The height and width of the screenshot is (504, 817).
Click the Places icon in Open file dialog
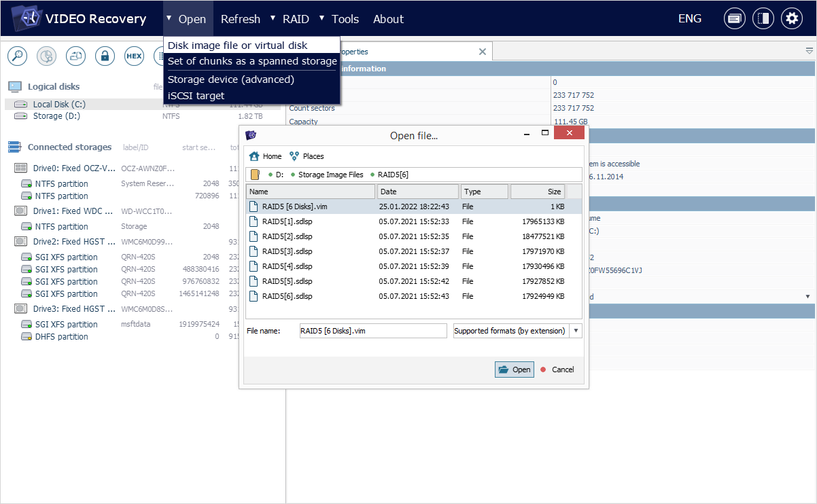294,156
